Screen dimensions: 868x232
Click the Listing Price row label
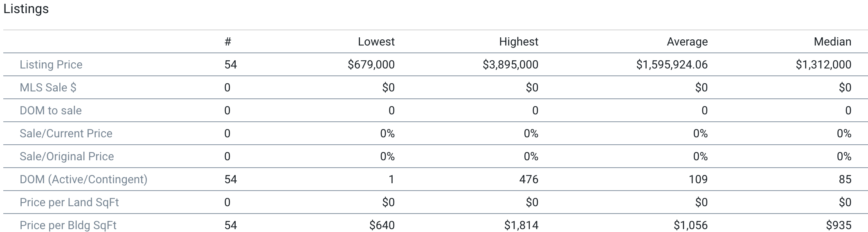[x=51, y=64]
